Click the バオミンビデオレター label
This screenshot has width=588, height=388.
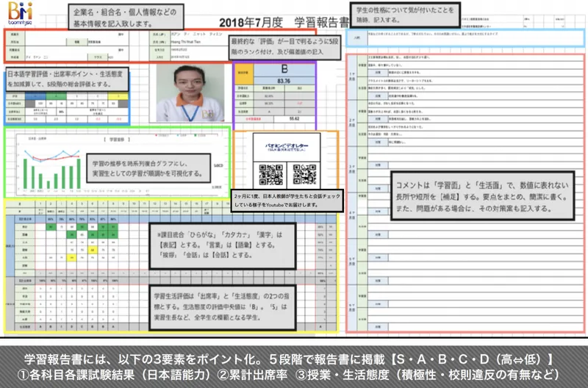tap(287, 146)
